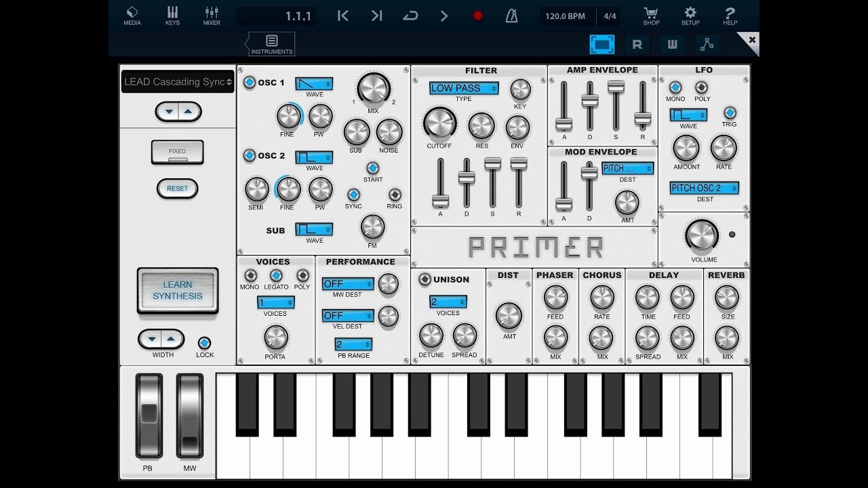This screenshot has height=488, width=868.
Task: Toggle the metronome
Action: pos(511,16)
